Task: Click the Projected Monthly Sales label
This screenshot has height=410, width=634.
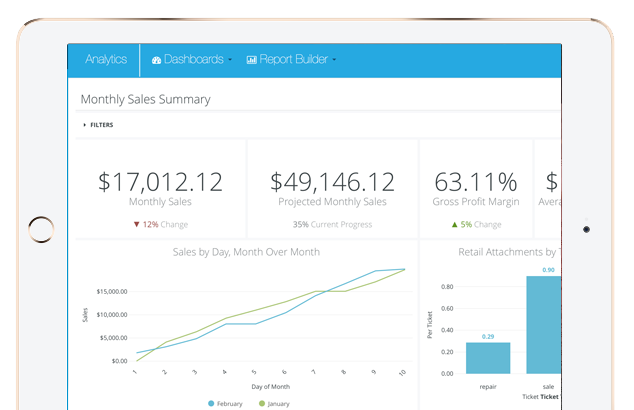Action: [332, 201]
